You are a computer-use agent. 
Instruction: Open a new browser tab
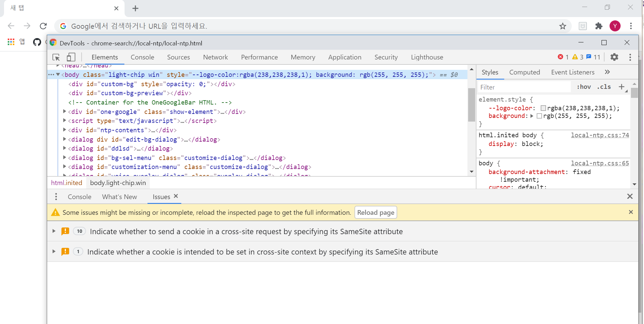135,8
